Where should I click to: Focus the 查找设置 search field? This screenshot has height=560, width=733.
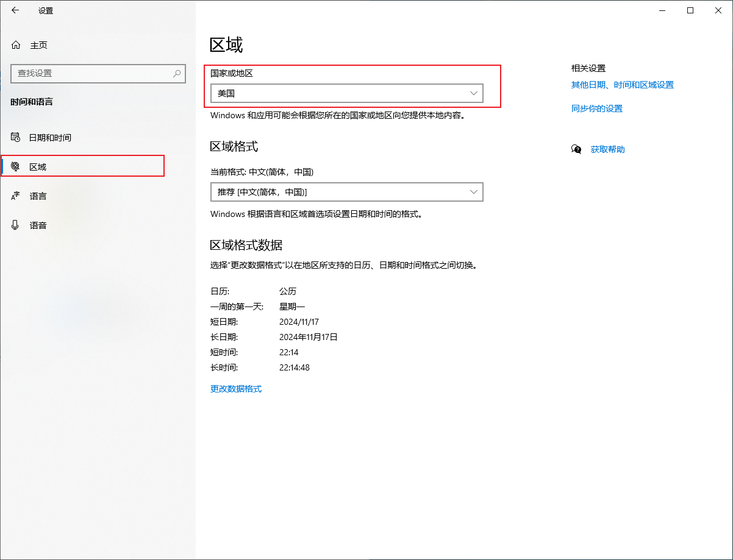pos(91,73)
